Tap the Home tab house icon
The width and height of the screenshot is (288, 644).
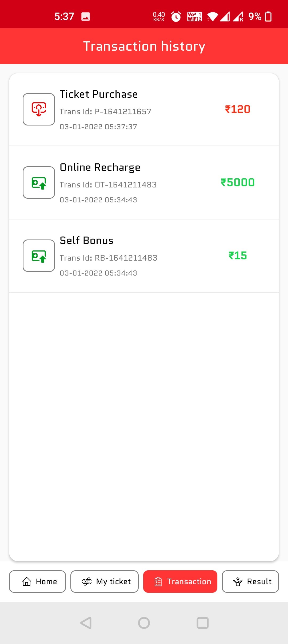point(27,581)
